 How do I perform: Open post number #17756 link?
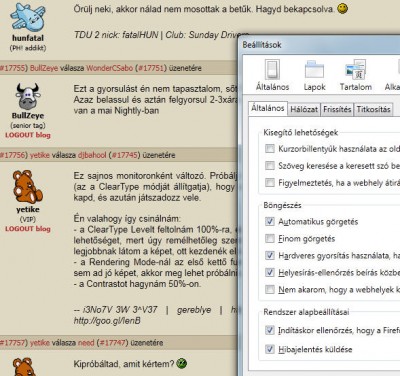tap(12, 155)
